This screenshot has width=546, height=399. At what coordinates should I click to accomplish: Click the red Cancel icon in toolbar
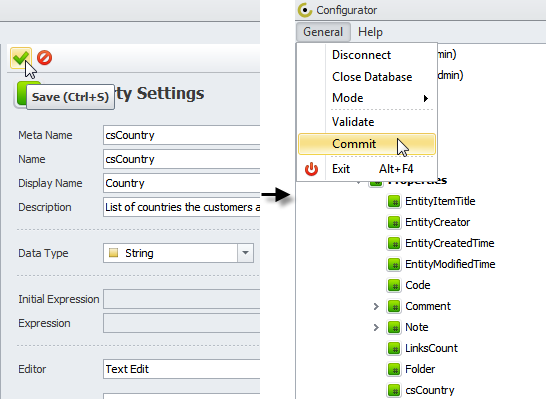(45, 58)
